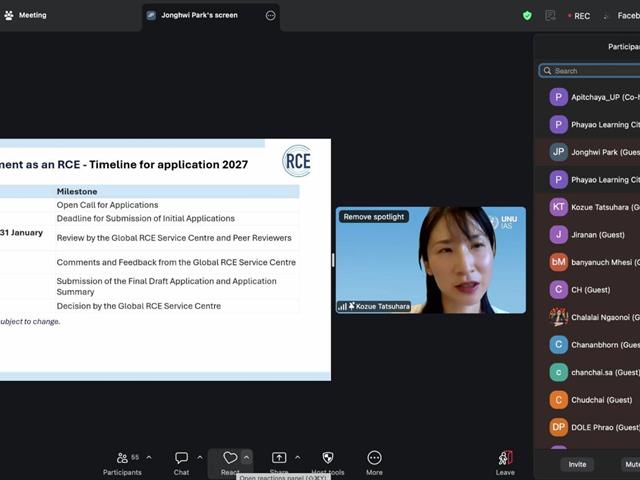The image size is (640, 480).
Task: Click the React heart icon
Action: click(230, 458)
